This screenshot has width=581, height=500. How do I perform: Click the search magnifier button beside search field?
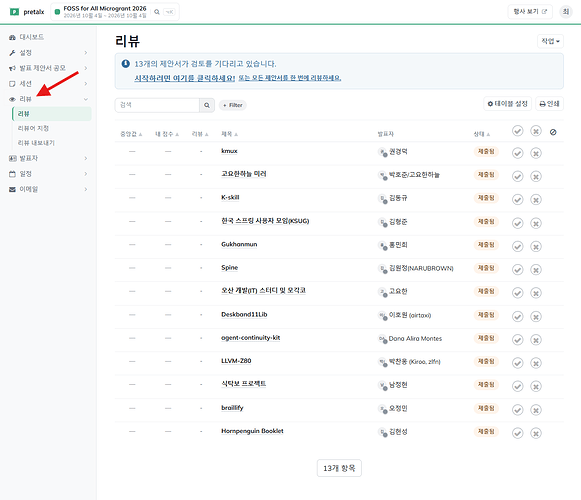pyautogui.click(x=207, y=105)
